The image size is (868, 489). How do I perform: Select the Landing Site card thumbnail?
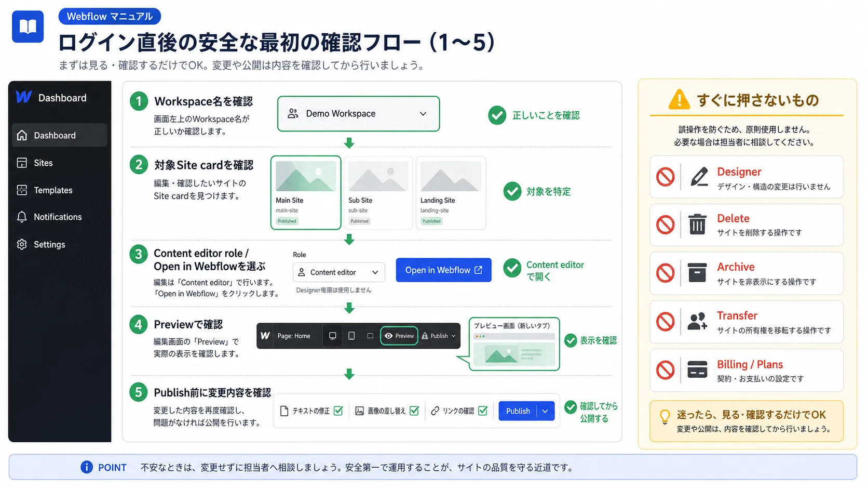(450, 176)
